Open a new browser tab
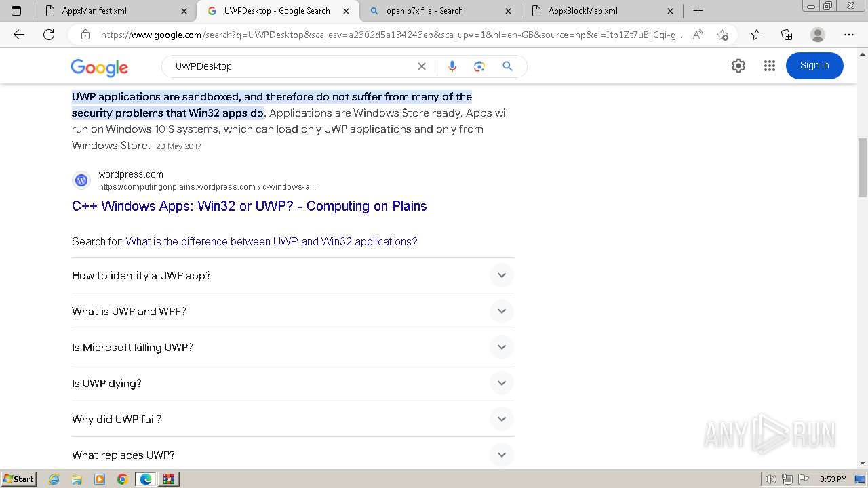 (x=698, y=11)
